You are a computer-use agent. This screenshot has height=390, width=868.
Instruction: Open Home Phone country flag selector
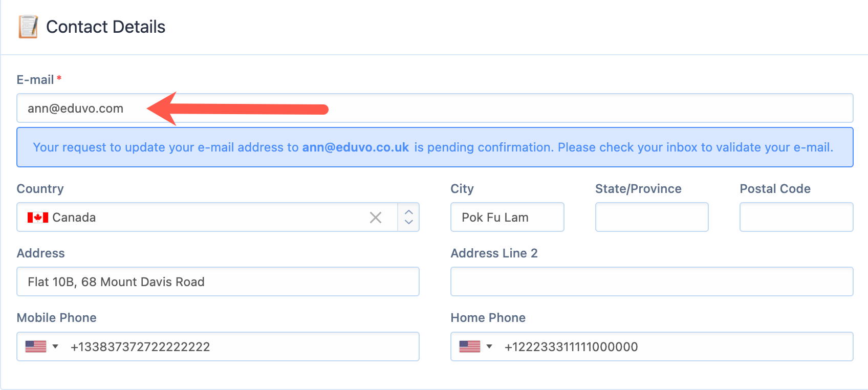(475, 346)
